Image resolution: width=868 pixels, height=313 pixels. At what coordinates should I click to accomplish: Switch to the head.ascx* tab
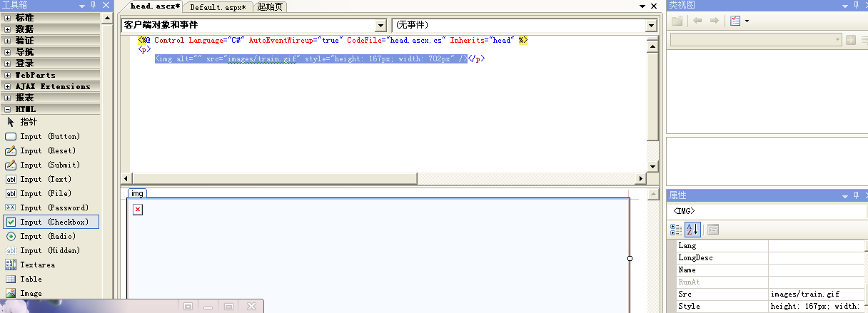click(x=155, y=6)
